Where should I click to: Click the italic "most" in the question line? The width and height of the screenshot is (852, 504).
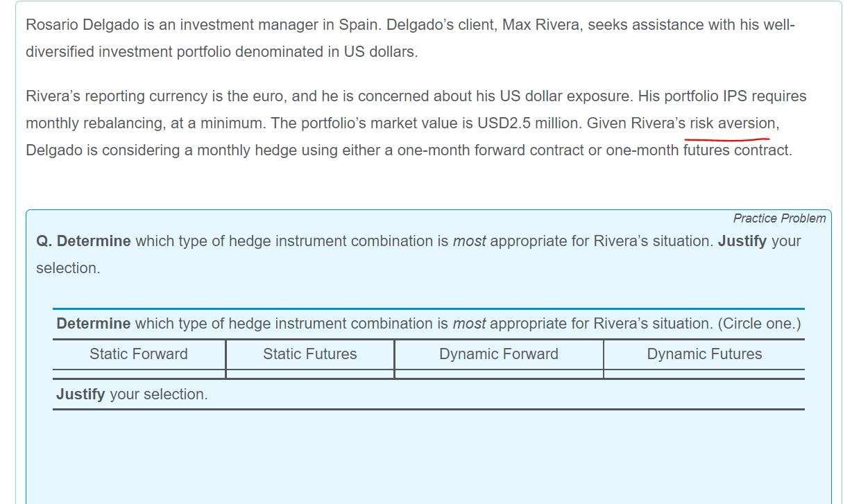[469, 241]
